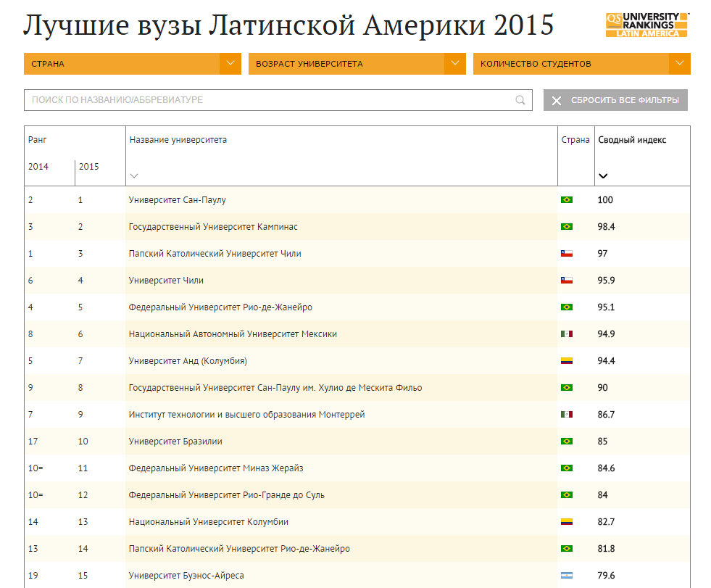711x588 pixels.
Task: Open the Страна filter dropdown
Action: click(x=133, y=64)
